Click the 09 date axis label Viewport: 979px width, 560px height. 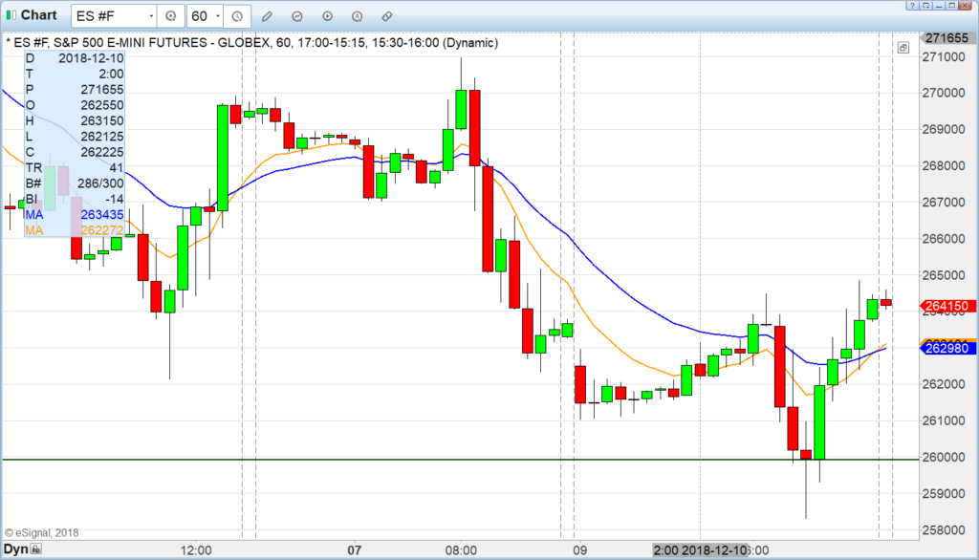pyautogui.click(x=580, y=550)
